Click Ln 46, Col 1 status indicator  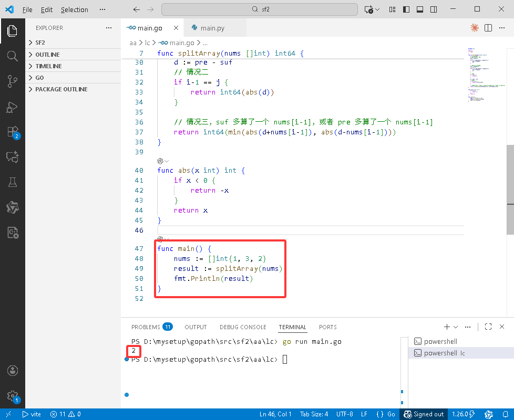[275, 414]
